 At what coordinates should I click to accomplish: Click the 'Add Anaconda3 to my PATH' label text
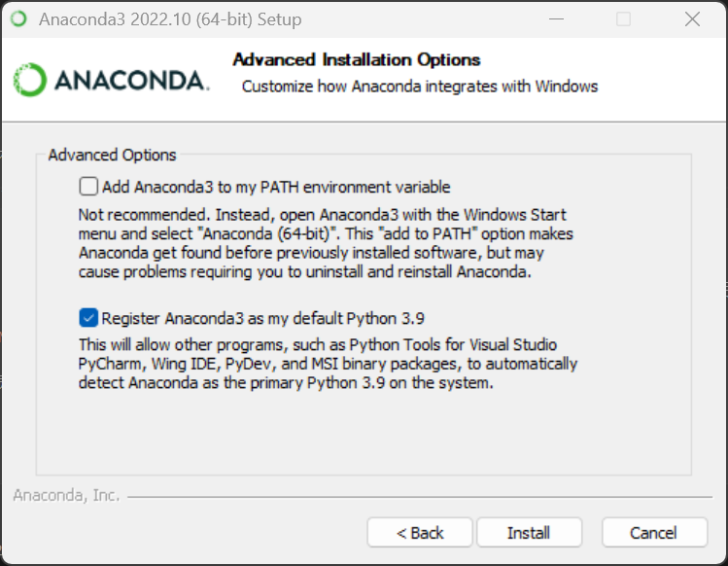[276, 187]
